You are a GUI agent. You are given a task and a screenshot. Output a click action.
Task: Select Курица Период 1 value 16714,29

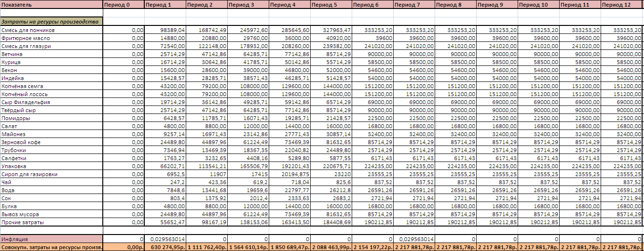[x=165, y=62]
